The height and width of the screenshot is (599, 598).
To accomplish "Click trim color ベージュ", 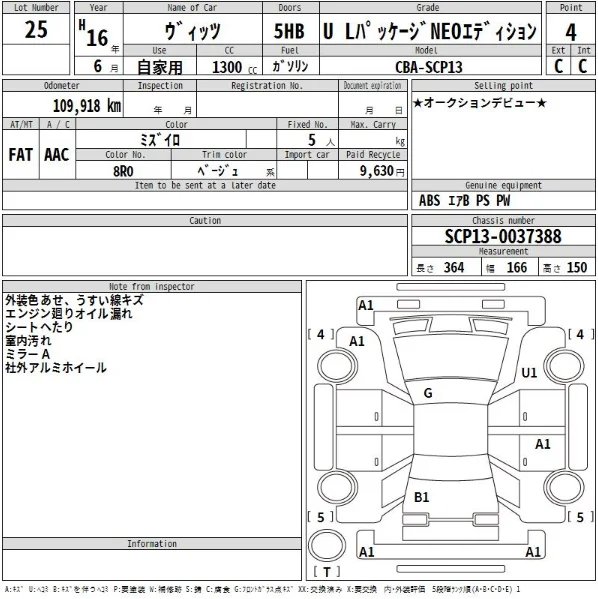I will [x=217, y=170].
